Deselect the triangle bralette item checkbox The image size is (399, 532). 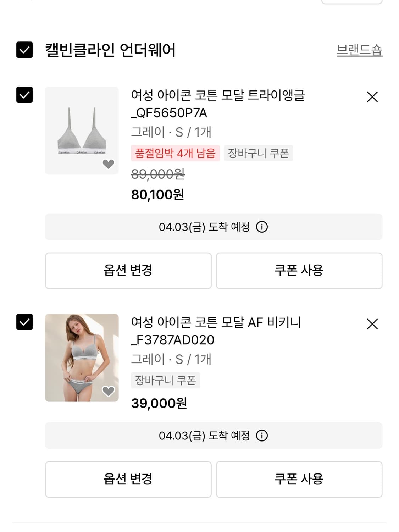pos(24,95)
